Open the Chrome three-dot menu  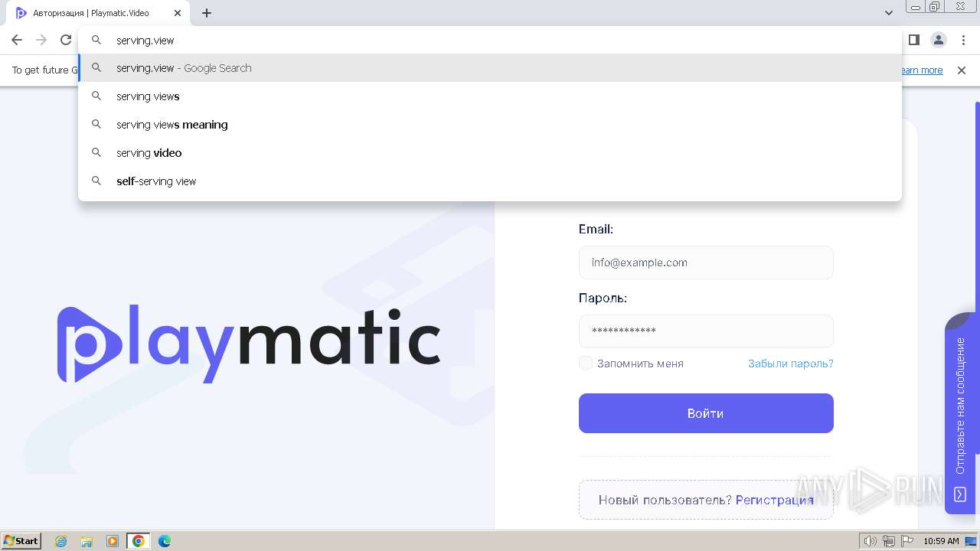[x=963, y=40]
